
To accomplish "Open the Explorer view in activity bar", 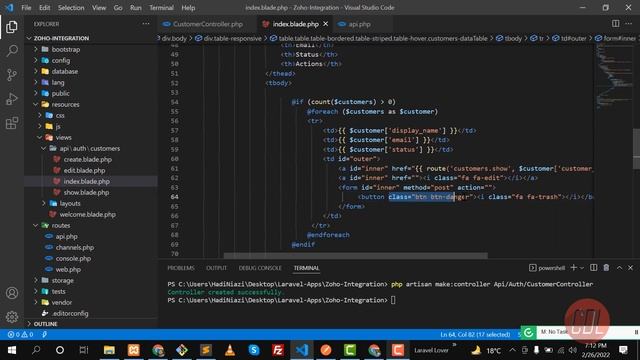I will tap(12, 27).
